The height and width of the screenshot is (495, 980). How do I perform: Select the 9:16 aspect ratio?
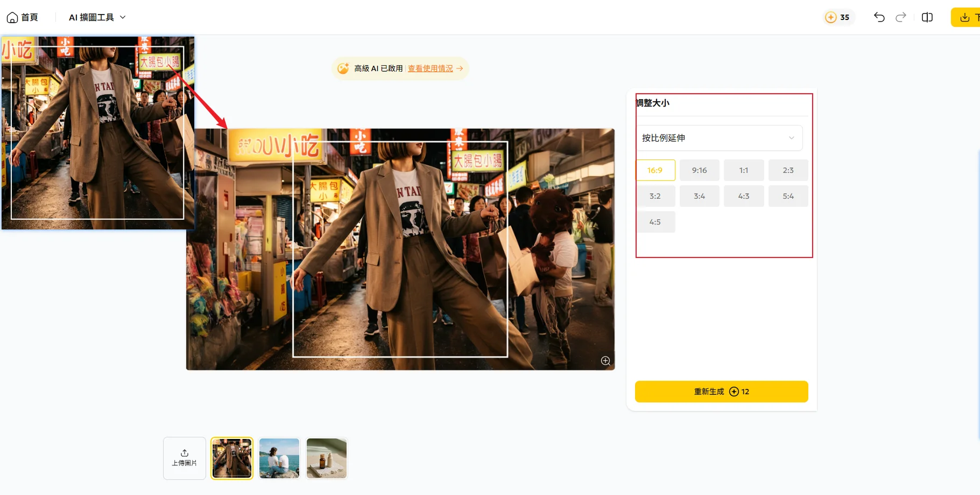tap(699, 170)
